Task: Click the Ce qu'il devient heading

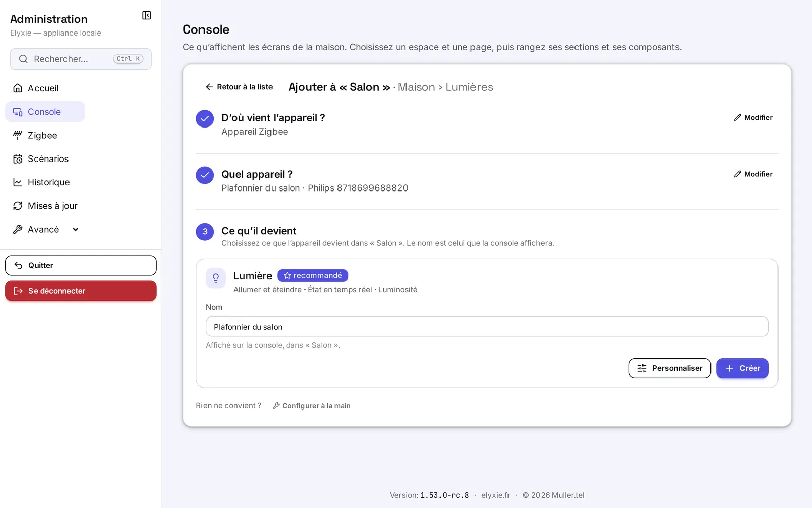Action: tap(259, 231)
